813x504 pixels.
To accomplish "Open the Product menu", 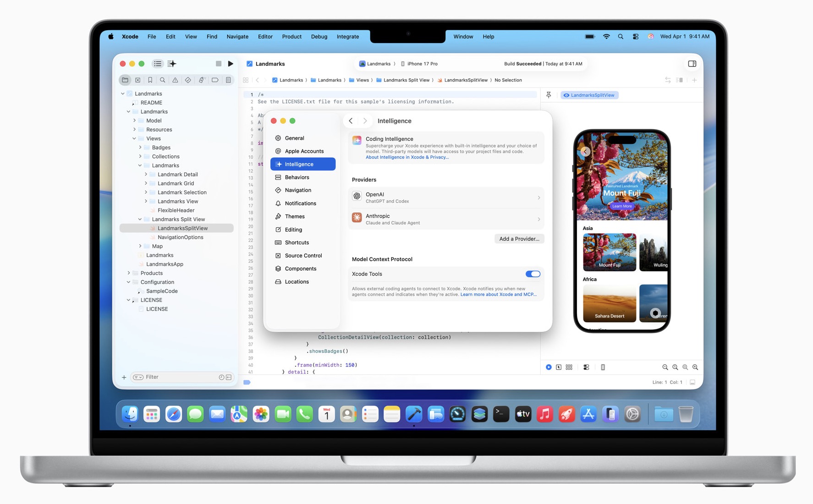I will coord(291,37).
